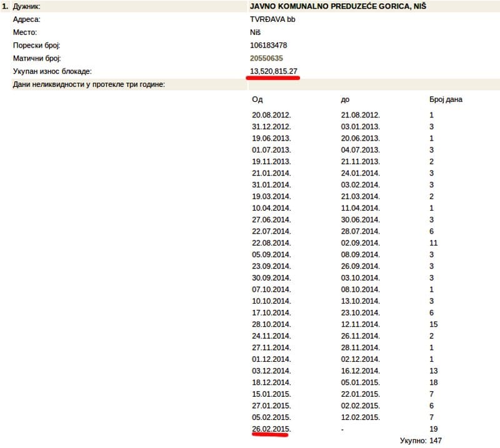Select the end date 03.01.2013.
Viewport: 500px width, 448px height.
coord(360,127)
